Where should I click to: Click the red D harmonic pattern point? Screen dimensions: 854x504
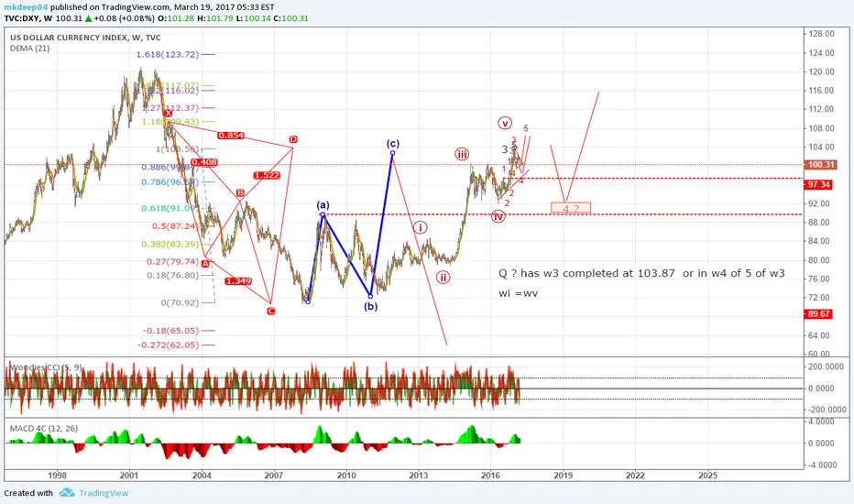point(293,139)
